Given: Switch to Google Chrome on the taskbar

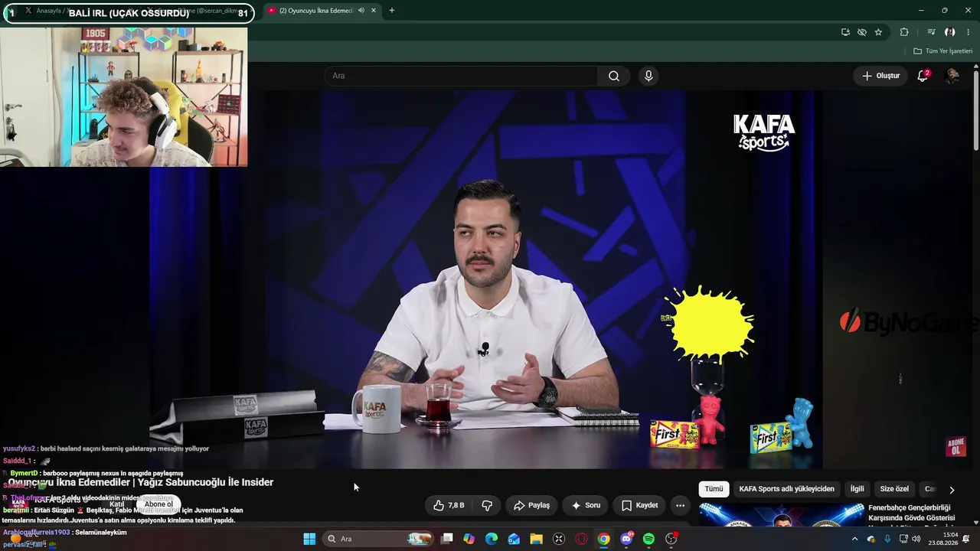Looking at the screenshot, I should coord(604,539).
